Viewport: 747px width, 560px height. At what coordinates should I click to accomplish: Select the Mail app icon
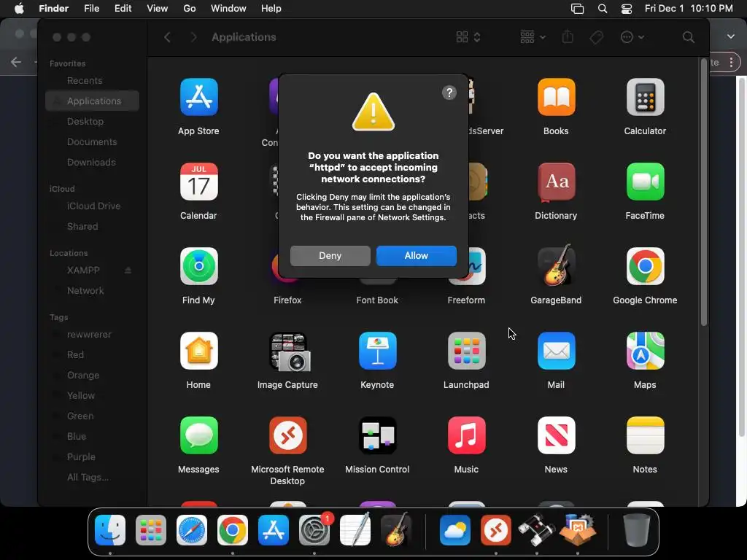pyautogui.click(x=556, y=351)
